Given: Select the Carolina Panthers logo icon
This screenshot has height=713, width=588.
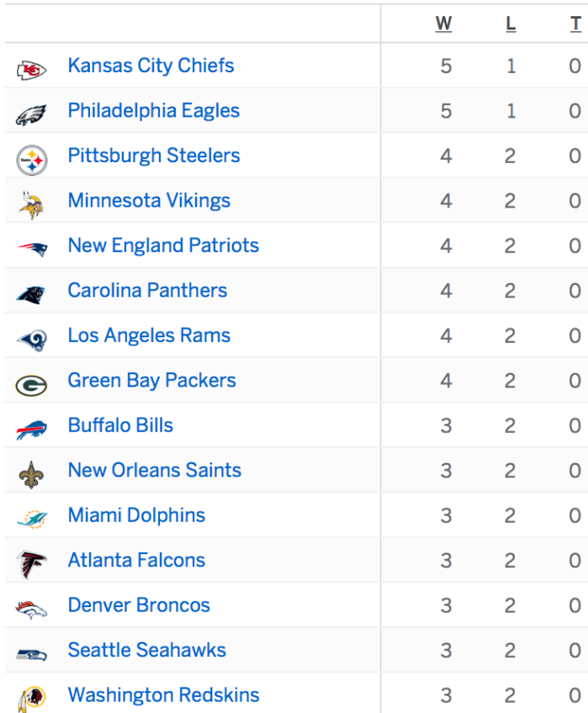Looking at the screenshot, I should pyautogui.click(x=31, y=294).
